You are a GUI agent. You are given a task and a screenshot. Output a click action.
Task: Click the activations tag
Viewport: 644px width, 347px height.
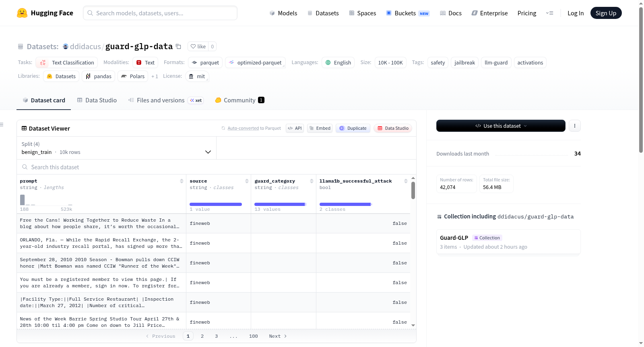tap(530, 62)
